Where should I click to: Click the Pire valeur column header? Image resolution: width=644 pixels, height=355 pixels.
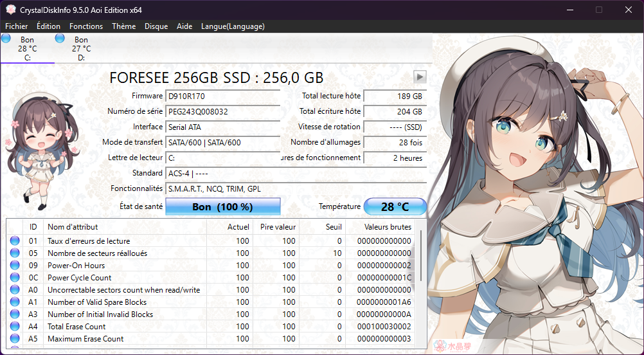pos(276,227)
